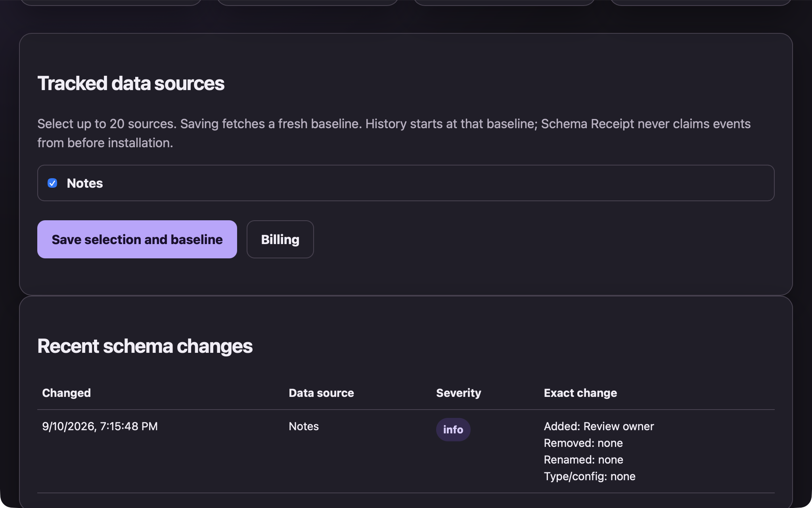The image size is (812, 508).
Task: Select the 'Removed: none' line
Action: tap(583, 443)
